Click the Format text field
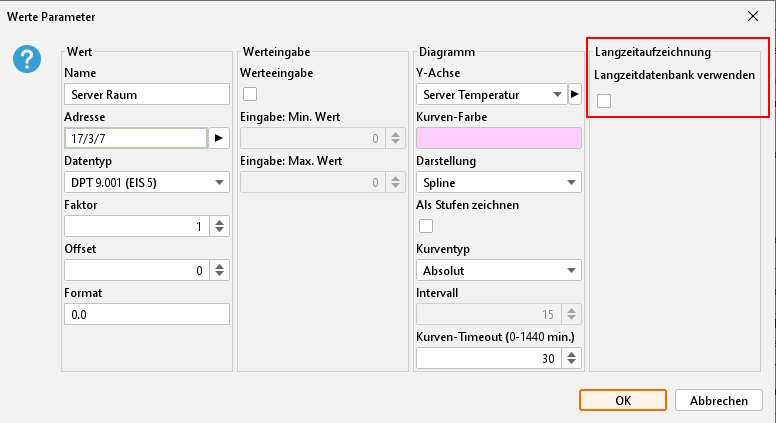The width and height of the screenshot is (776, 423). tap(147, 314)
